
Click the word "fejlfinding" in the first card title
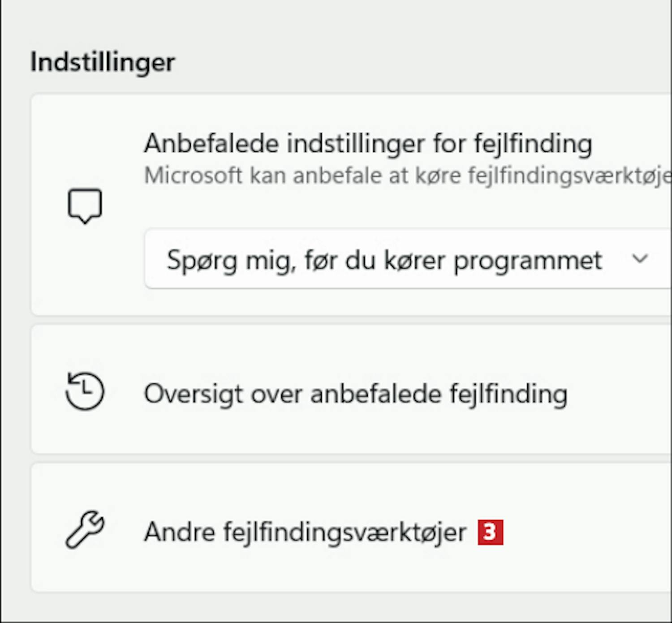533,144
